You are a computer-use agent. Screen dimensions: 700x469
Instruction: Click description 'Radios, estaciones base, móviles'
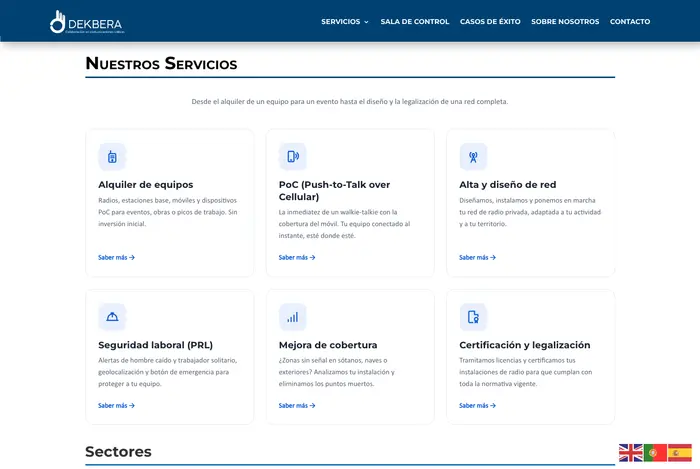coord(168,212)
